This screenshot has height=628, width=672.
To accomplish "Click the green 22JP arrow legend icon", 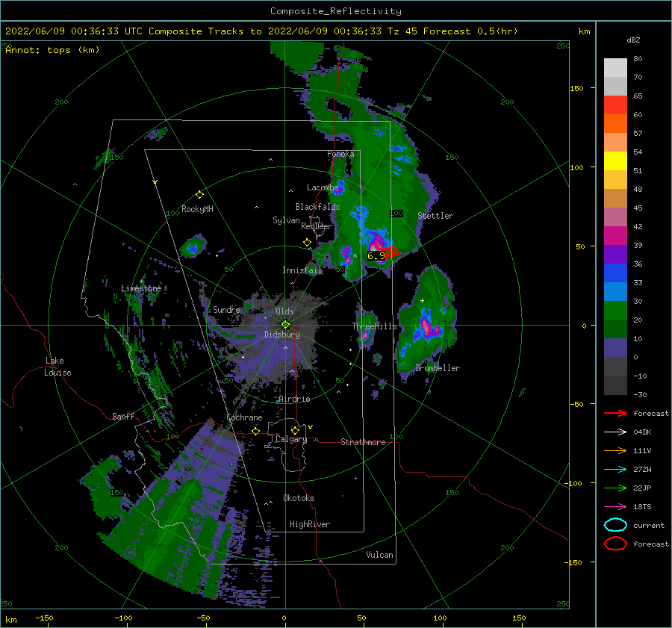I will [615, 488].
